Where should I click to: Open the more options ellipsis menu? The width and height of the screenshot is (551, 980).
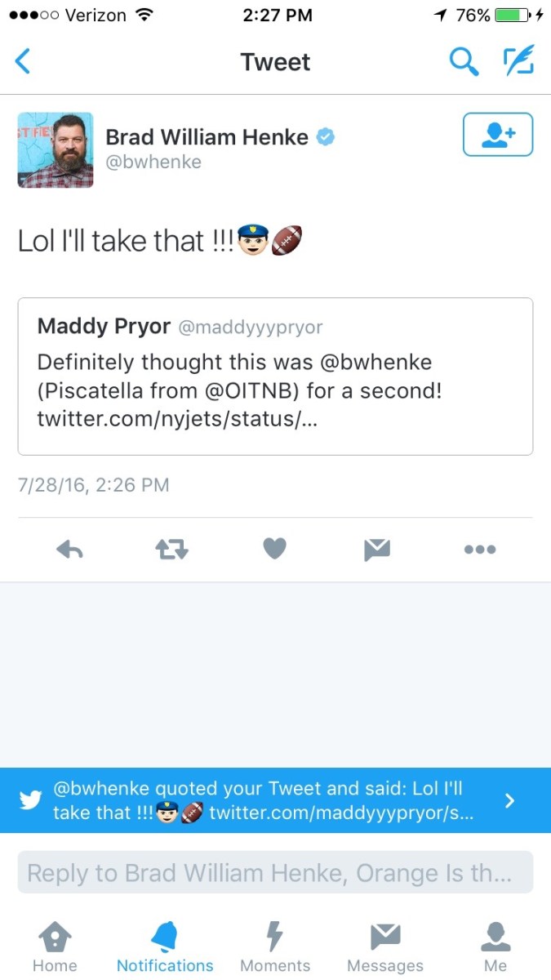coord(479,550)
